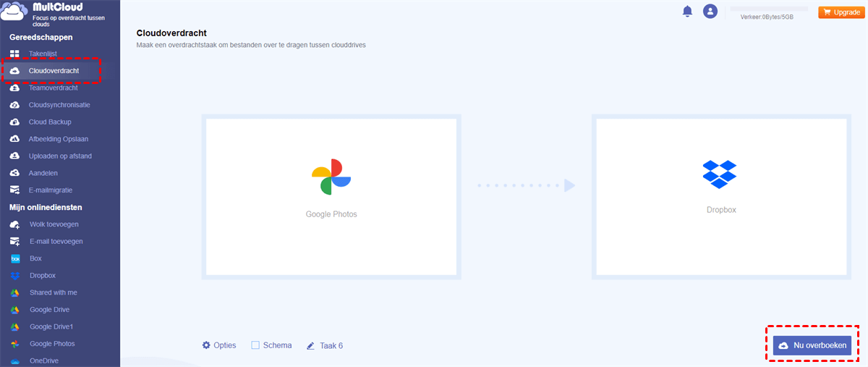Open E-mailmigratie section

point(51,190)
